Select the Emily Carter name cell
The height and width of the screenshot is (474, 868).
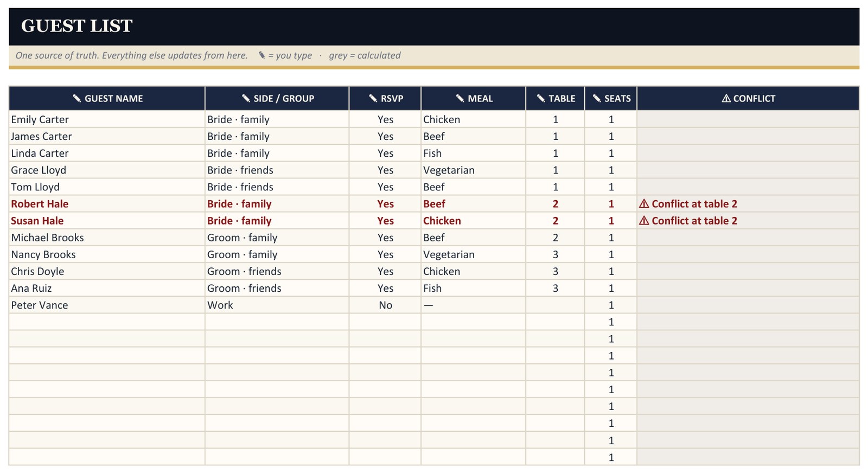click(107, 119)
